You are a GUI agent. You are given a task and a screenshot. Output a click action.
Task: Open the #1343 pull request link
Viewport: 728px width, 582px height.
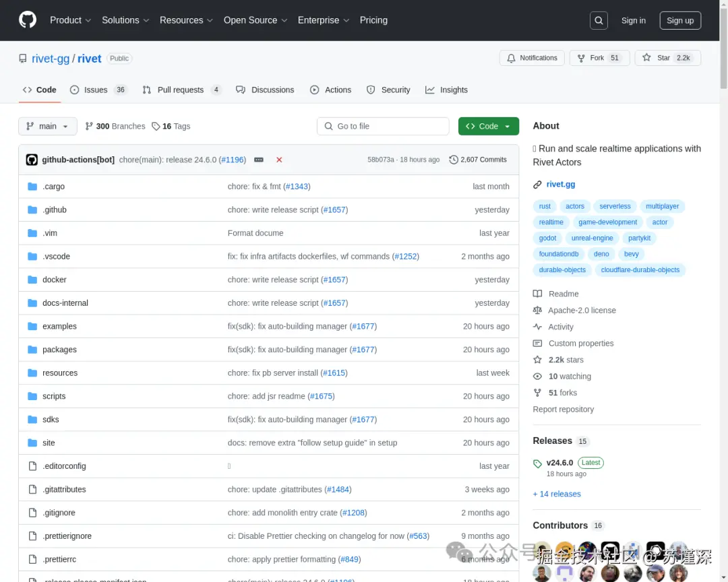click(x=297, y=187)
